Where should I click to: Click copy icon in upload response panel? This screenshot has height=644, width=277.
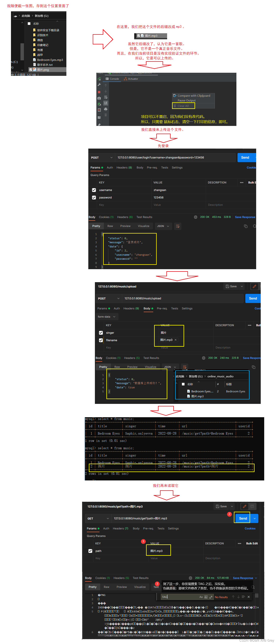pos(253,367)
